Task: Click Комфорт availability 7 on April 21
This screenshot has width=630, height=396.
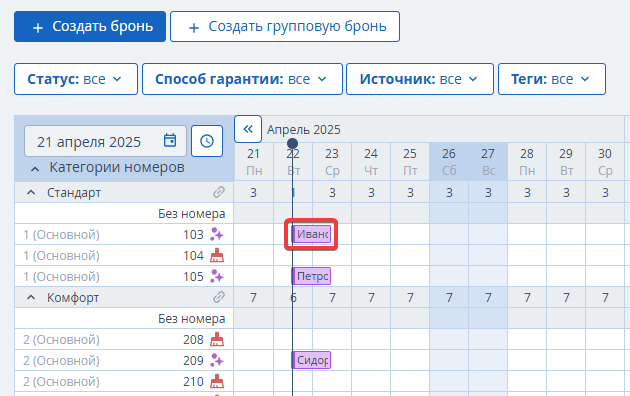Action: click(254, 298)
